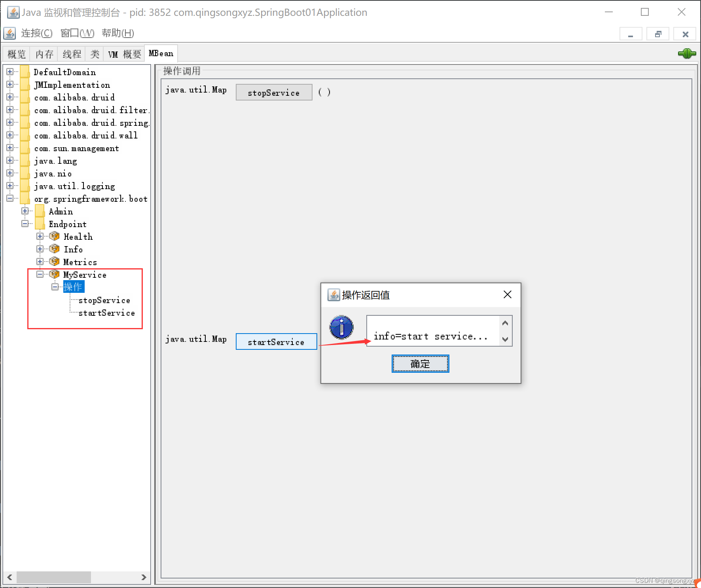This screenshot has width=701, height=588.
Task: Expand the com.sun.management node
Action: tap(10, 148)
